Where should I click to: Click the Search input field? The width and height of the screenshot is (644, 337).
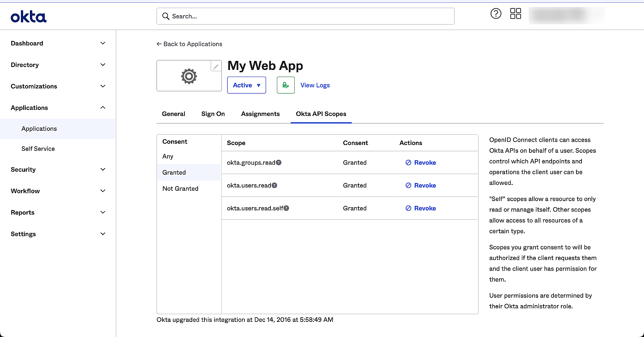pyautogui.click(x=305, y=16)
